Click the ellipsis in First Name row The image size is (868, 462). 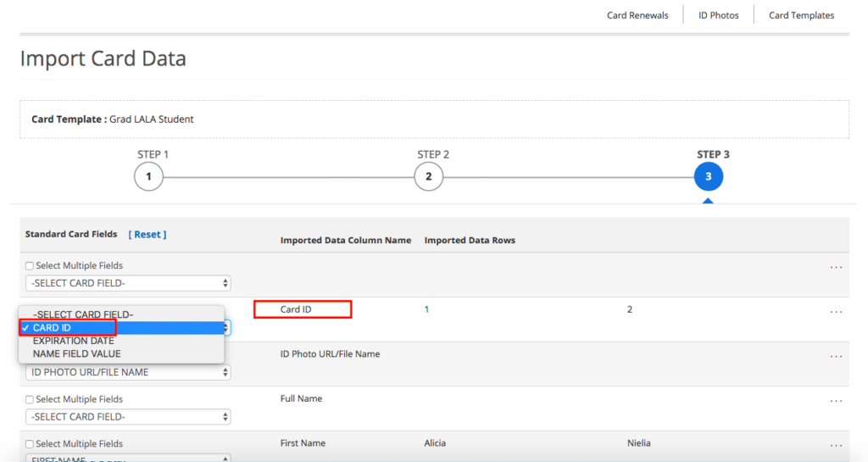coord(836,446)
